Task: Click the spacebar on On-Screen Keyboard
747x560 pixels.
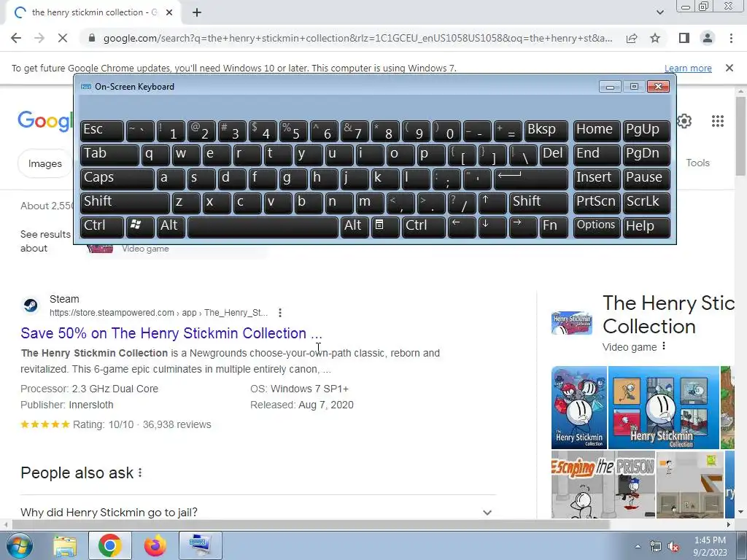Action: coord(263,226)
